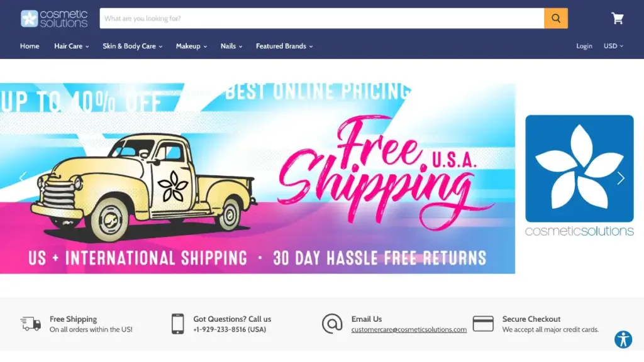The height and width of the screenshot is (362, 644).
Task: Open the customercare@cosmeticsolutions.com email link
Action: point(409,329)
